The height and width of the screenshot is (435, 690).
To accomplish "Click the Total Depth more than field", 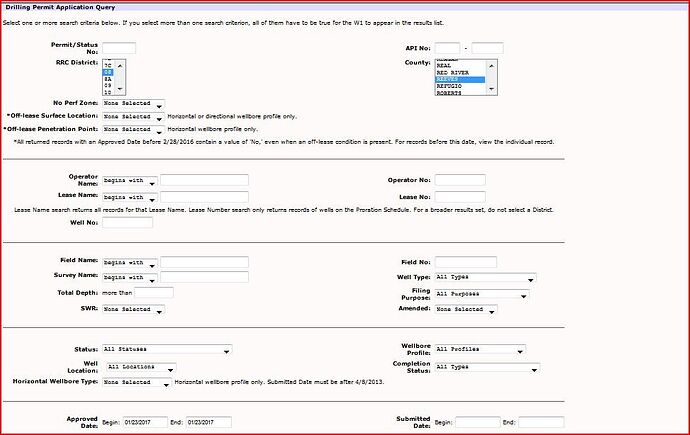I will (154, 292).
